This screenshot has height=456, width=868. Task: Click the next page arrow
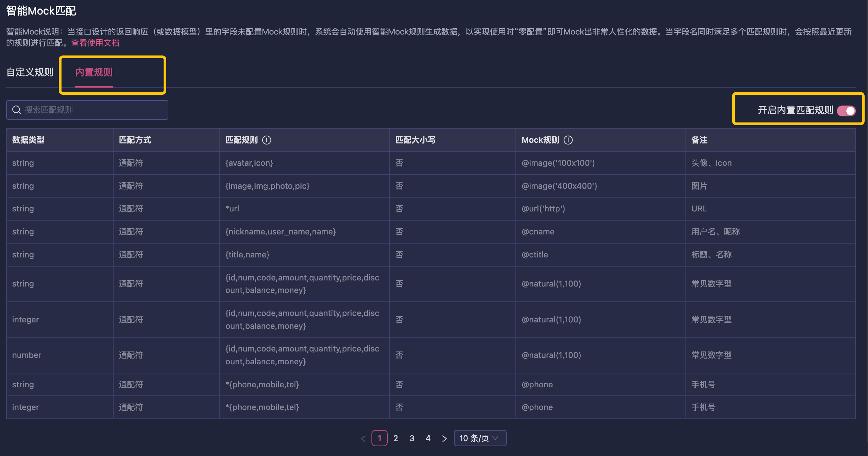pyautogui.click(x=444, y=438)
